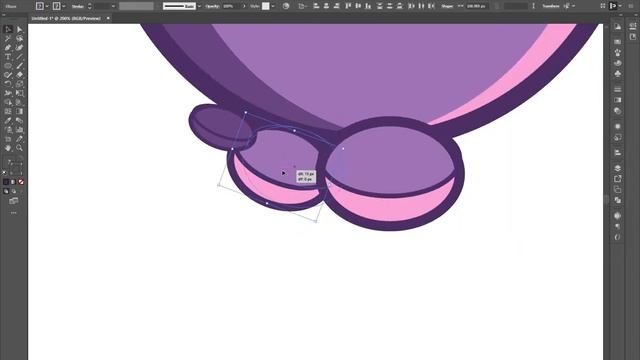Select the Column Graph tool
The image size is (640, 360).
[x=19, y=130]
